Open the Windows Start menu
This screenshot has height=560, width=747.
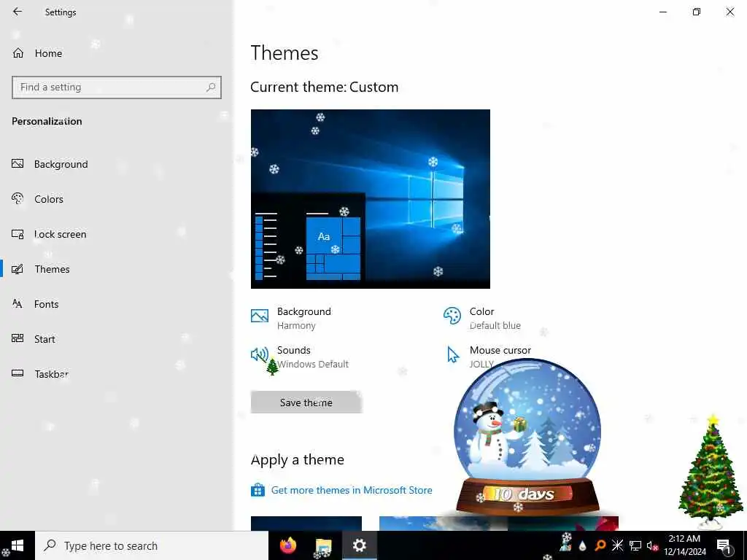click(18, 545)
